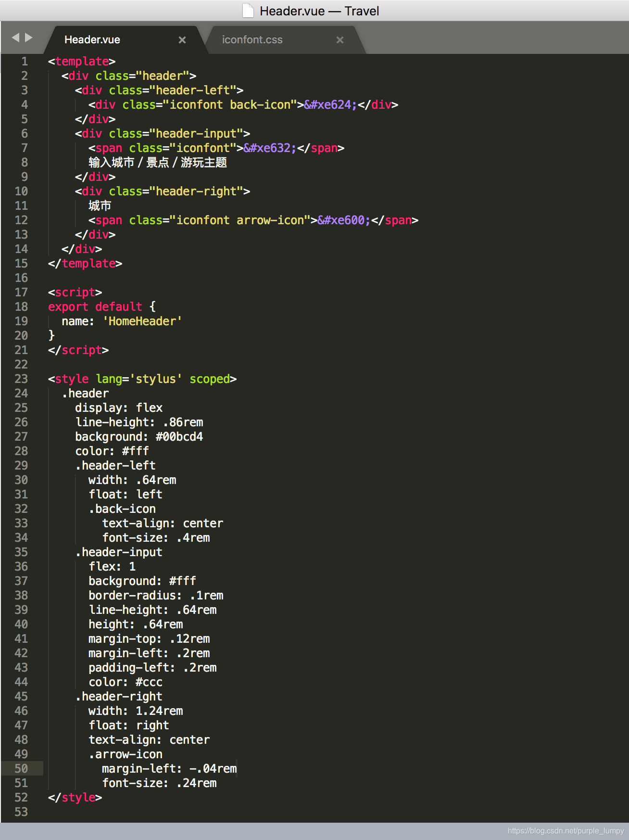The height and width of the screenshot is (840, 629).
Task: Click 'margin-top: .12rem' on line 41
Action: (149, 639)
